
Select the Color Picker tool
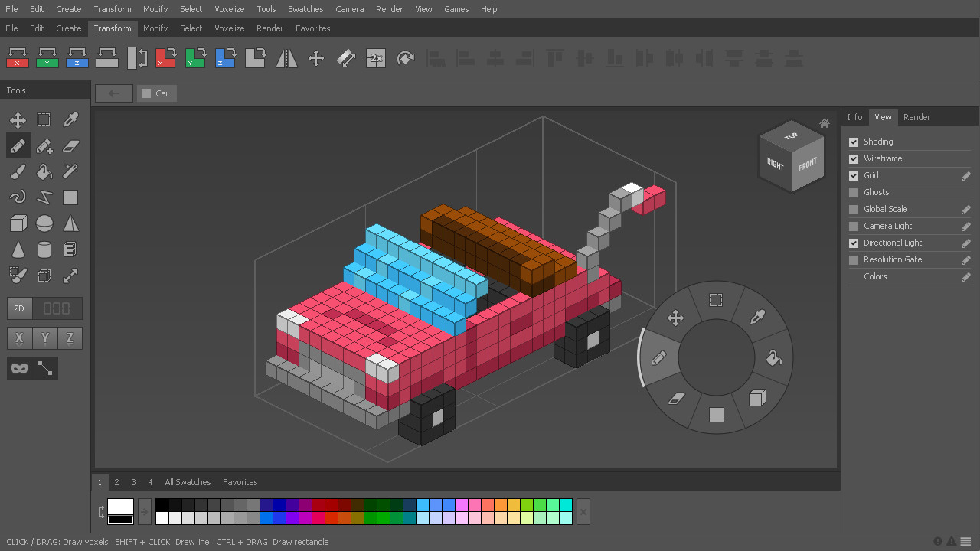pos(70,119)
